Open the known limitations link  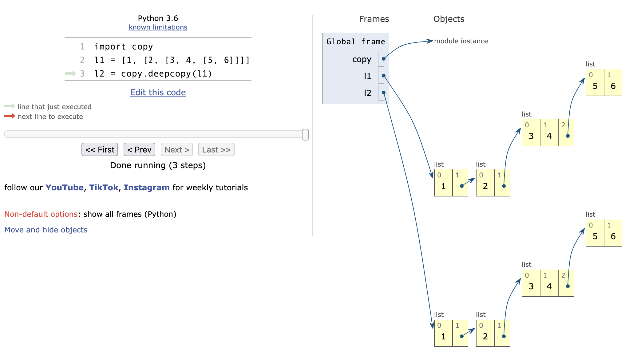point(158,27)
